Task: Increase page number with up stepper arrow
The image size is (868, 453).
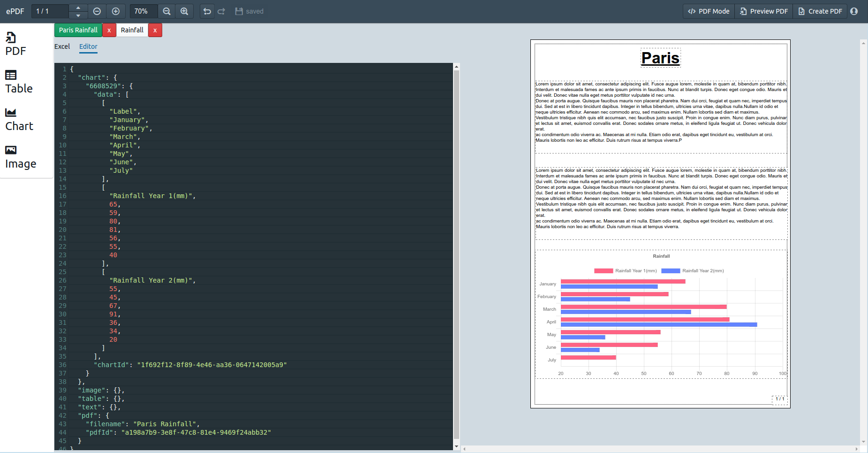Action: tap(78, 8)
